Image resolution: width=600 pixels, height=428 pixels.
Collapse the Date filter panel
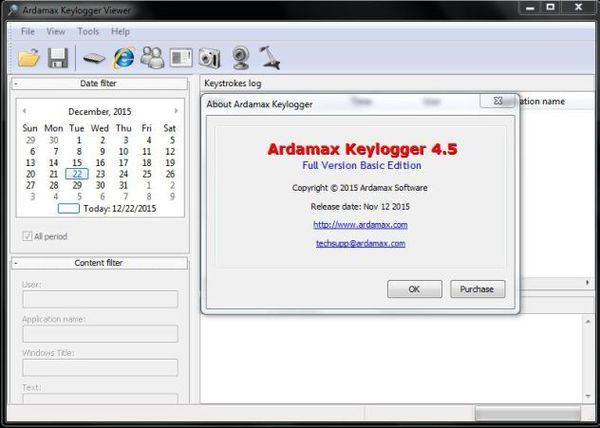coord(16,83)
